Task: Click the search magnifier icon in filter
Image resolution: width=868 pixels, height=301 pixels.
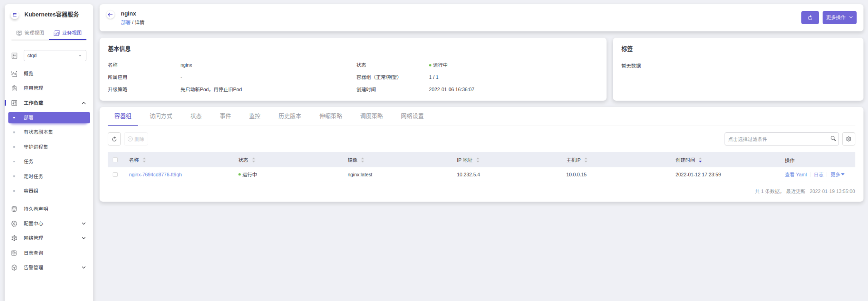Action: (x=833, y=139)
